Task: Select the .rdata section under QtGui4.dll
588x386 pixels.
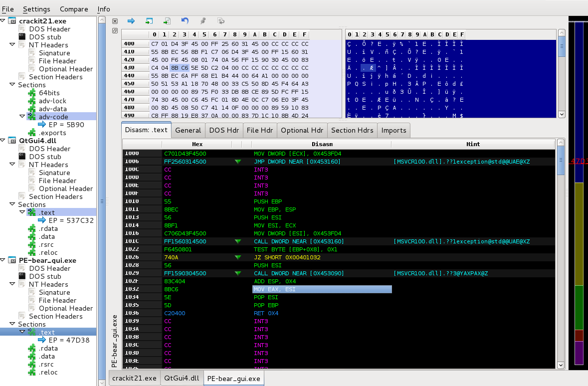Action: 48,228
